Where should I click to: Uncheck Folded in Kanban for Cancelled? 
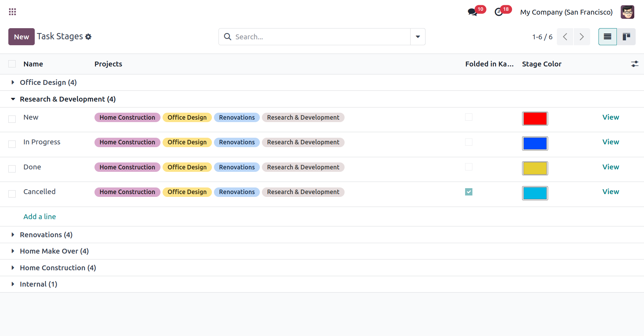click(469, 192)
